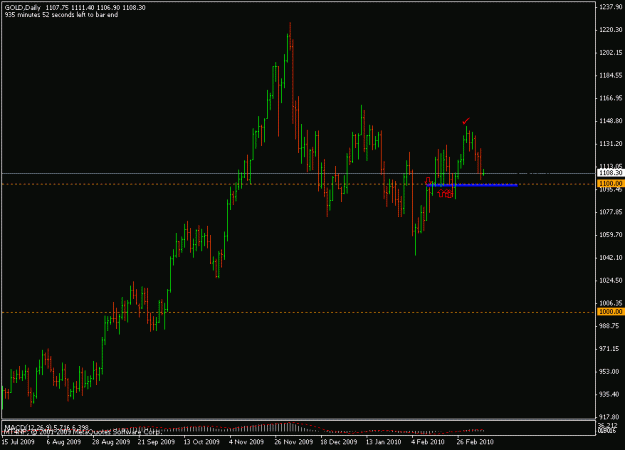The image size is (625, 450).
Task: Click the 971.15 price axis label
Action: point(611,349)
